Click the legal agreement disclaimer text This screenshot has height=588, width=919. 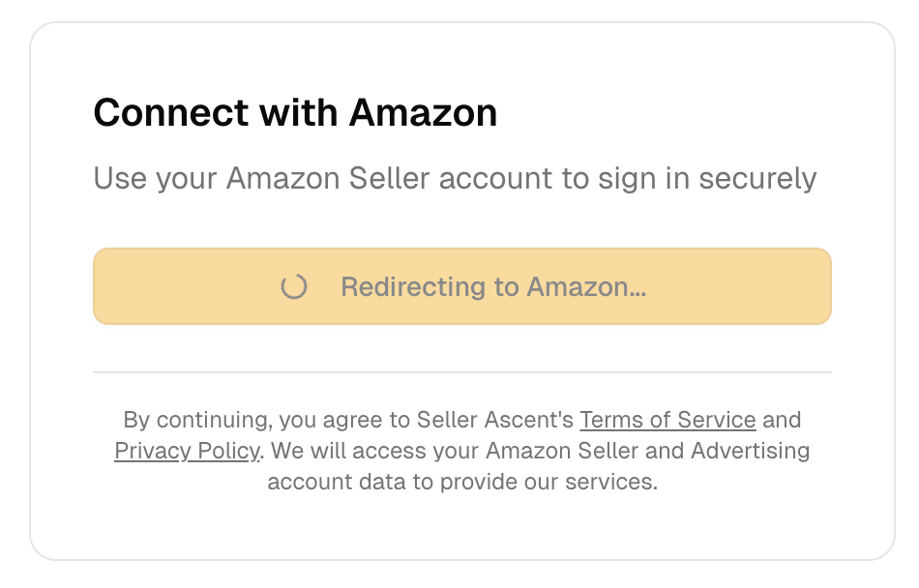(x=461, y=451)
